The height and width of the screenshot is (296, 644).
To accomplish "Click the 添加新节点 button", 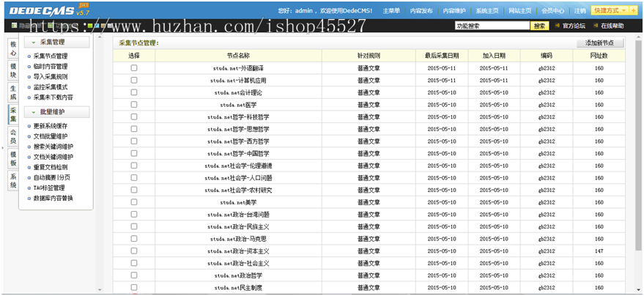I will (x=599, y=43).
